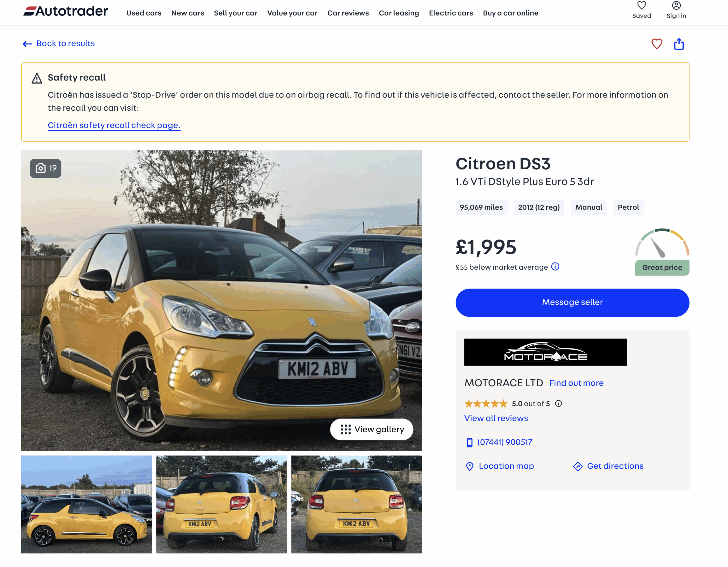Open Buy a car online menu
The width and height of the screenshot is (728, 567).
click(510, 13)
